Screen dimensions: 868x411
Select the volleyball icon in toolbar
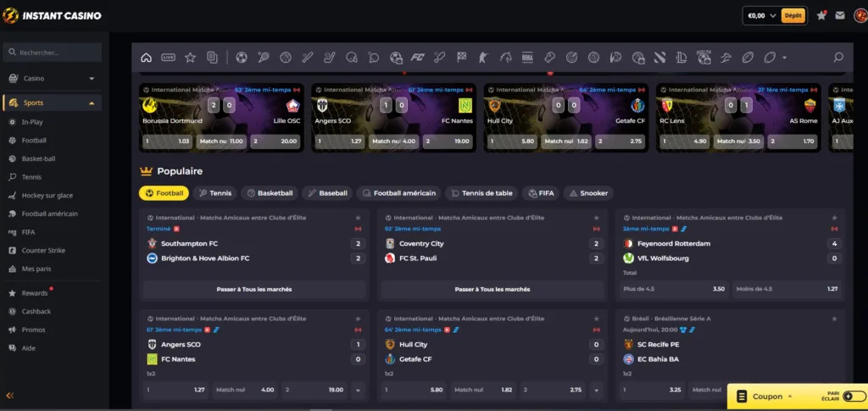[593, 57]
